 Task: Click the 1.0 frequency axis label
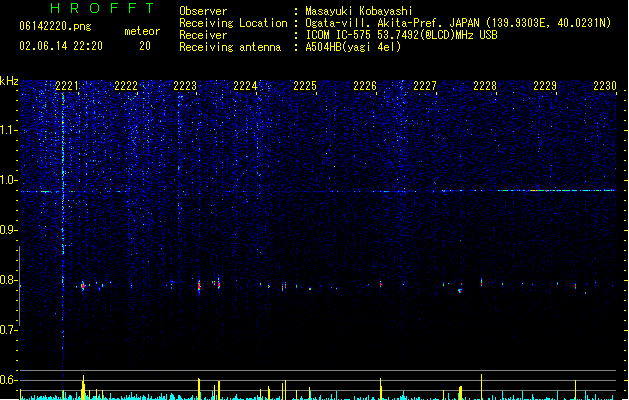[8, 180]
